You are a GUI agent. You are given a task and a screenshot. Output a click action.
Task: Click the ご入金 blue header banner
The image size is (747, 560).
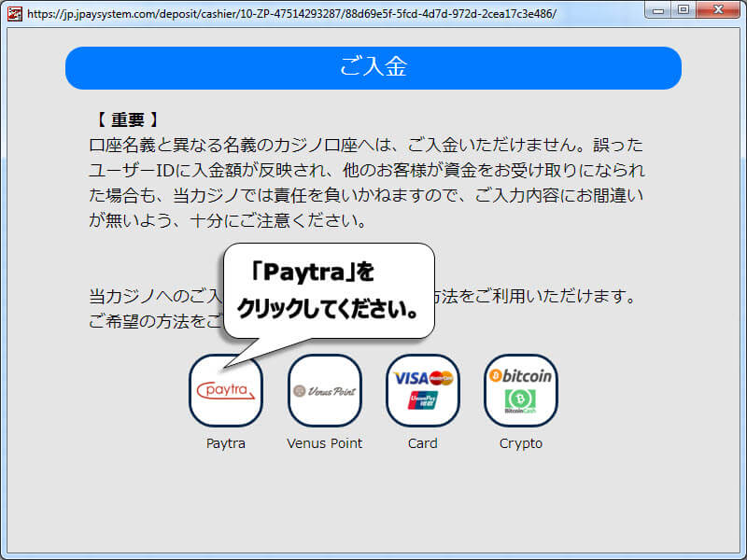click(373, 67)
